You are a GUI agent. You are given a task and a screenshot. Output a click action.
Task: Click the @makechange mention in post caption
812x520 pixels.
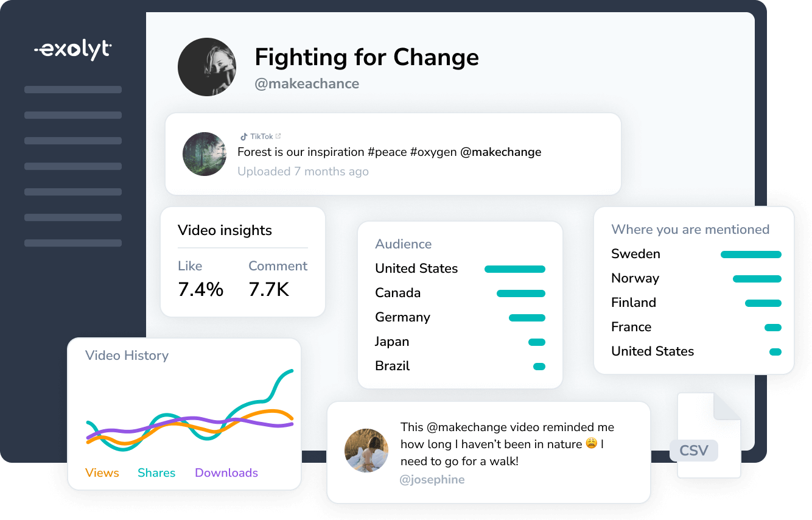pyautogui.click(x=500, y=152)
